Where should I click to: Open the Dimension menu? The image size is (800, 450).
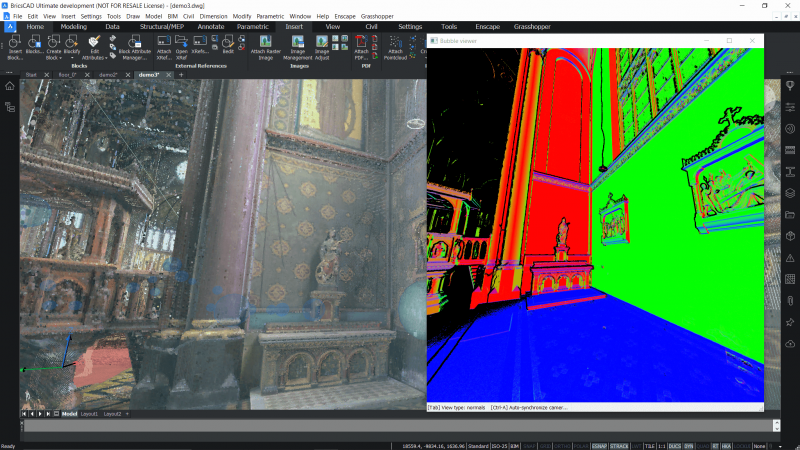coord(213,16)
